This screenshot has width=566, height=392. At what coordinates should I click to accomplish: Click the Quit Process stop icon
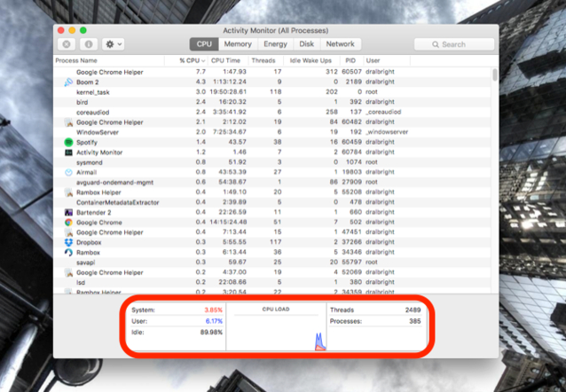coord(67,44)
